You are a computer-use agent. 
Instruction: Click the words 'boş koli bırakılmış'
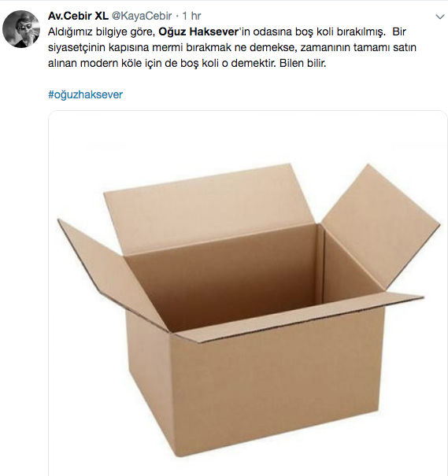pyautogui.click(x=340, y=32)
